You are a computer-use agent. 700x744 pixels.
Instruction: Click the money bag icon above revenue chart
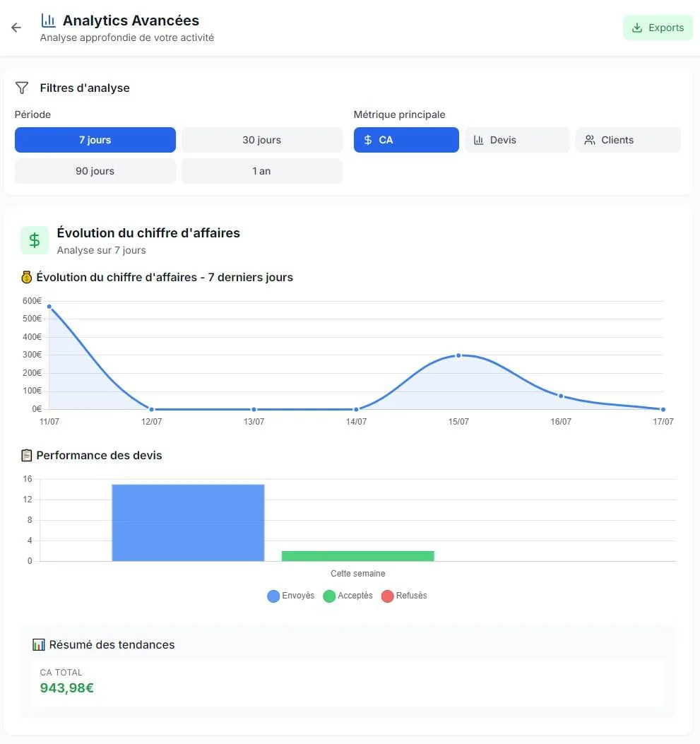pos(27,277)
